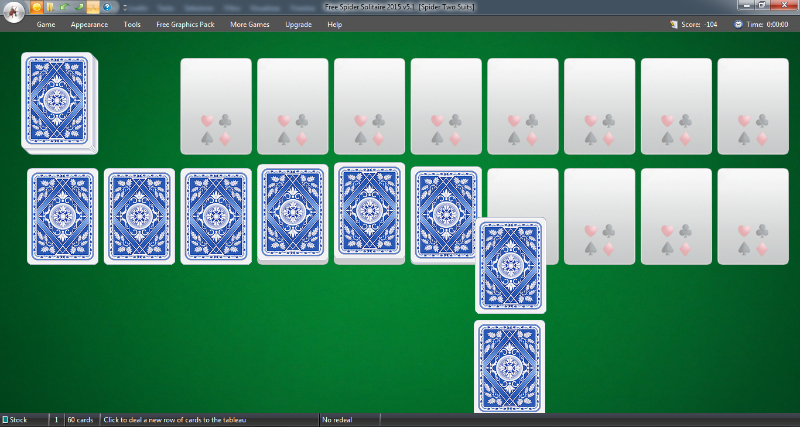Select the bottom face-down card in seventh column
800x427 pixels.
click(x=510, y=366)
